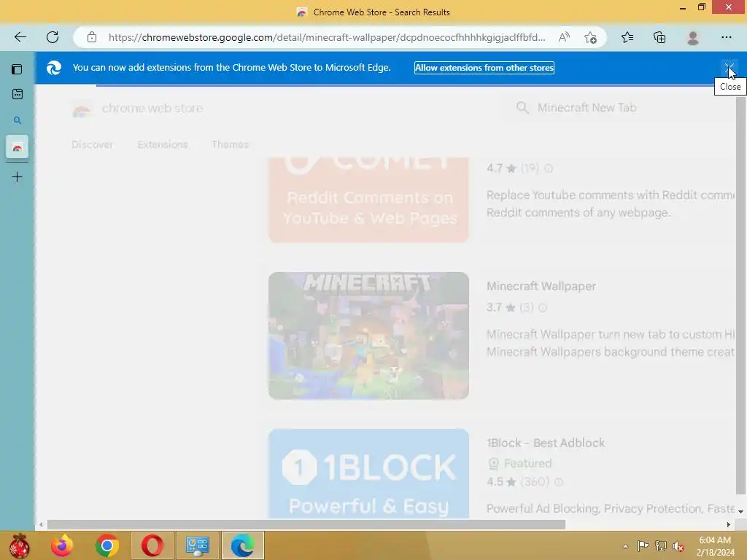Open the clock showing 6:04 AM

715,546
